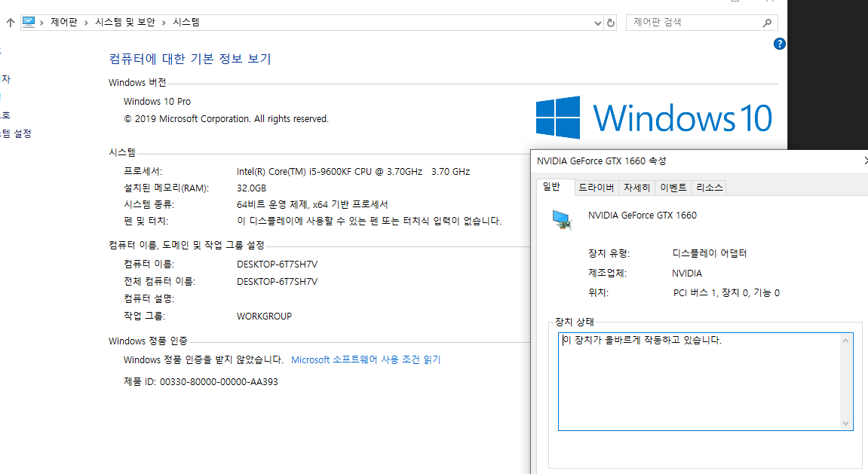The width and height of the screenshot is (868, 474).
Task: Click the 컴퓨터 이름, 도메인 및 작업 그룹 설정 header
Action: coord(186,245)
